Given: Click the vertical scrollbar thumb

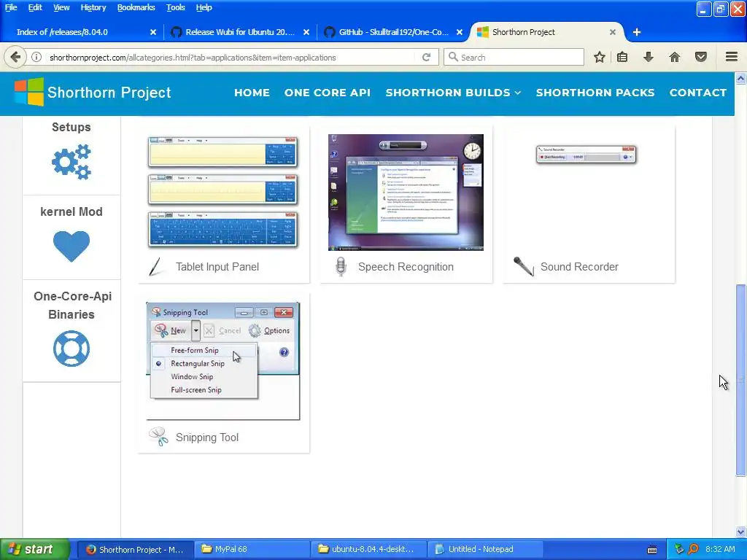Looking at the screenshot, I should coord(740,380).
